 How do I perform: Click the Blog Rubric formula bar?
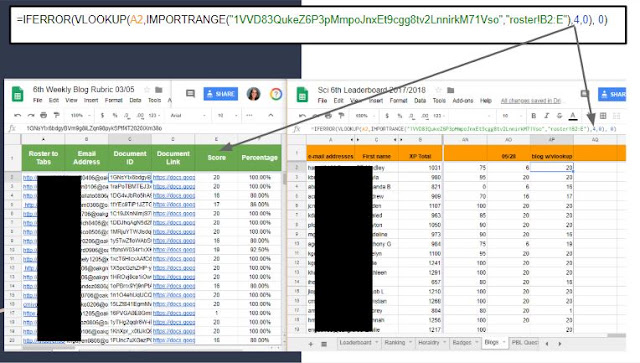pyautogui.click(x=151, y=128)
